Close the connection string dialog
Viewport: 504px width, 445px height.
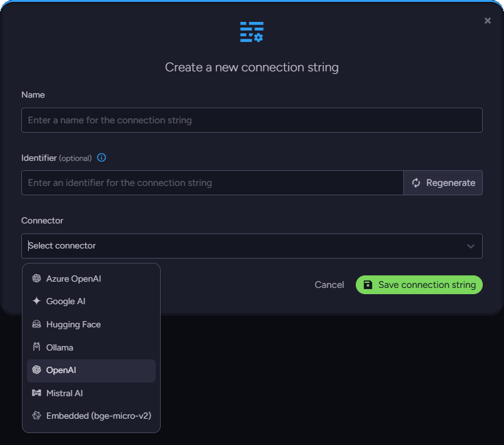(487, 21)
